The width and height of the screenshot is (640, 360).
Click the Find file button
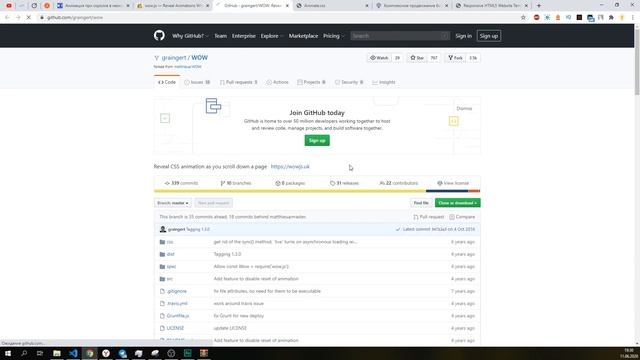coord(421,203)
